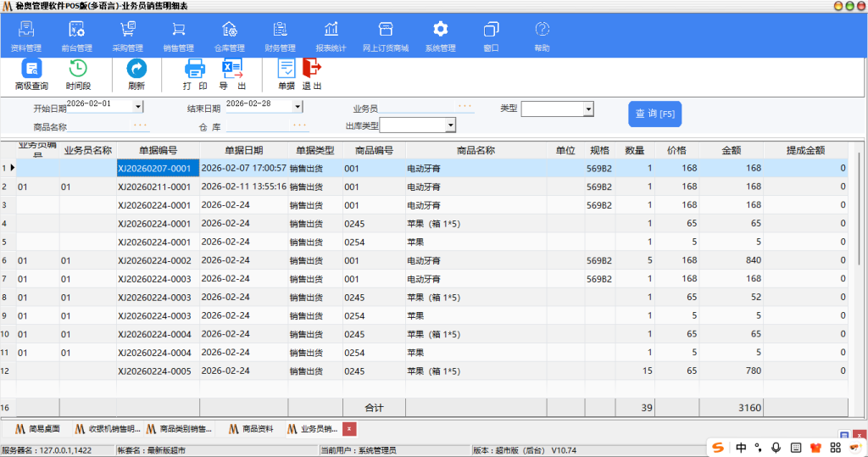
Task: Expand the 开始日期 date dropdown
Action: pyautogui.click(x=138, y=107)
